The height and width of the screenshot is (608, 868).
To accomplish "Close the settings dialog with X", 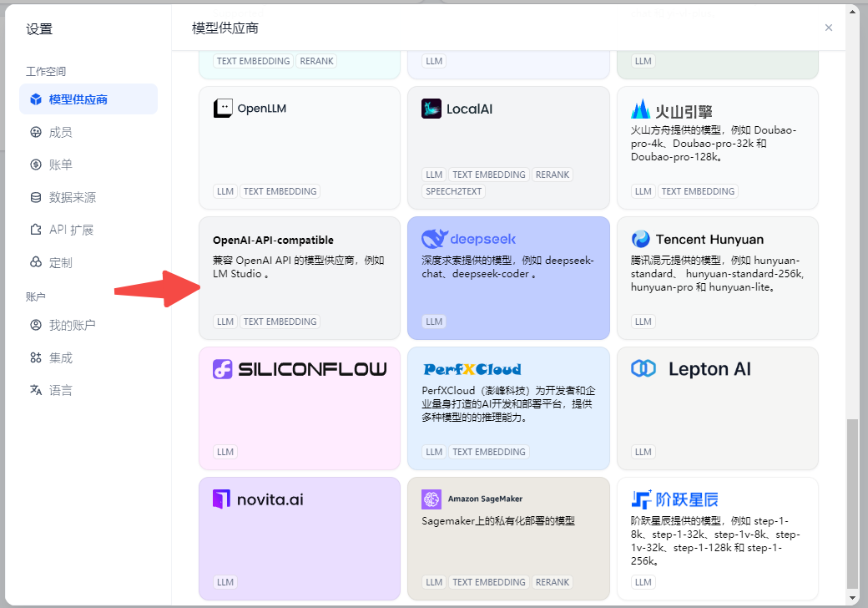I will (x=829, y=28).
